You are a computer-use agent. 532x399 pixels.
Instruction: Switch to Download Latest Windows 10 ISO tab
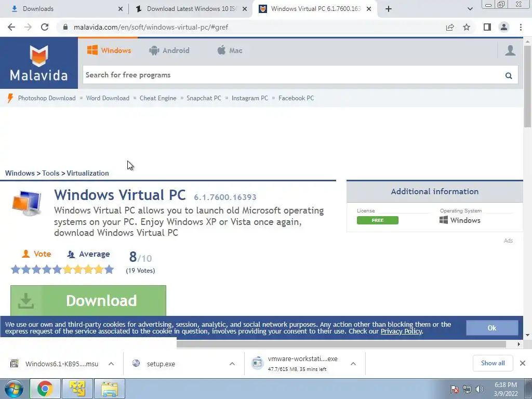click(190, 9)
